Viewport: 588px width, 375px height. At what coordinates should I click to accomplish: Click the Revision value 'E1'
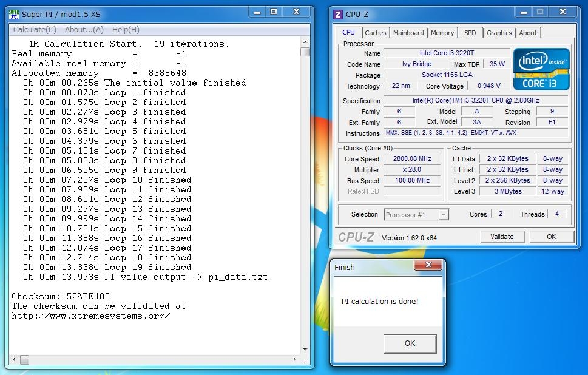coord(552,122)
